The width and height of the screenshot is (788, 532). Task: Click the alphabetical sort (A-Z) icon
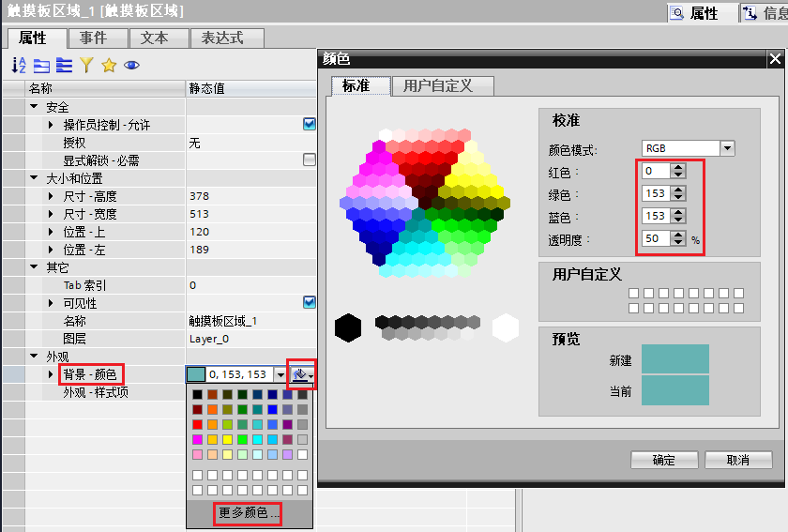(x=19, y=65)
